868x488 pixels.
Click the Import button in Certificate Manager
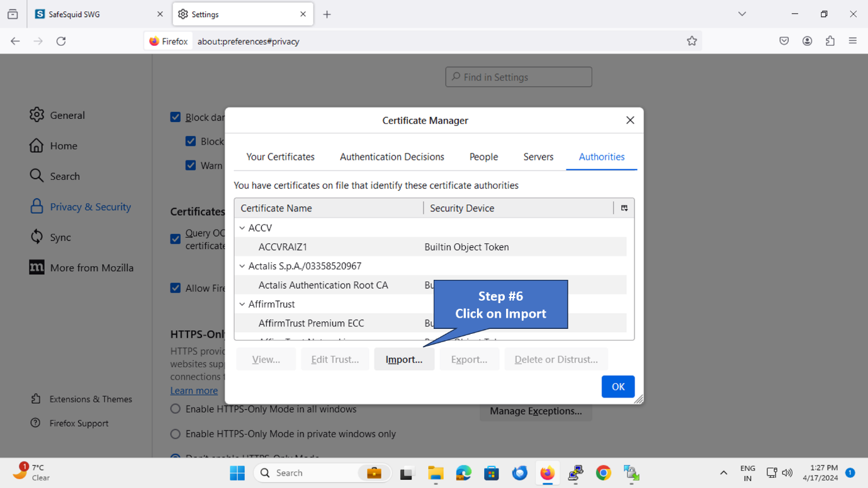click(x=403, y=359)
